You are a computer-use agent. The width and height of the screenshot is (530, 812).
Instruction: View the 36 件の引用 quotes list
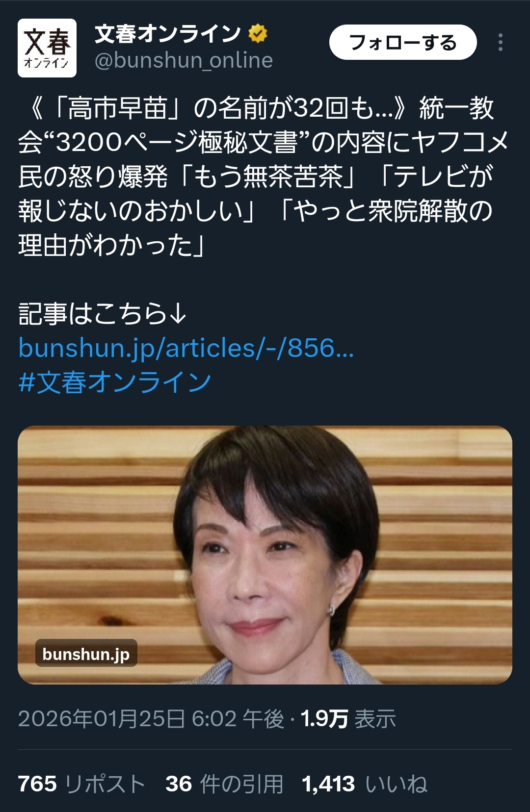click(224, 784)
